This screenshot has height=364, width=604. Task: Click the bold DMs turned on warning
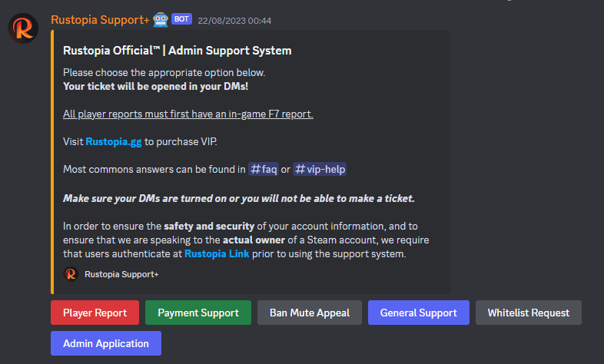click(239, 198)
